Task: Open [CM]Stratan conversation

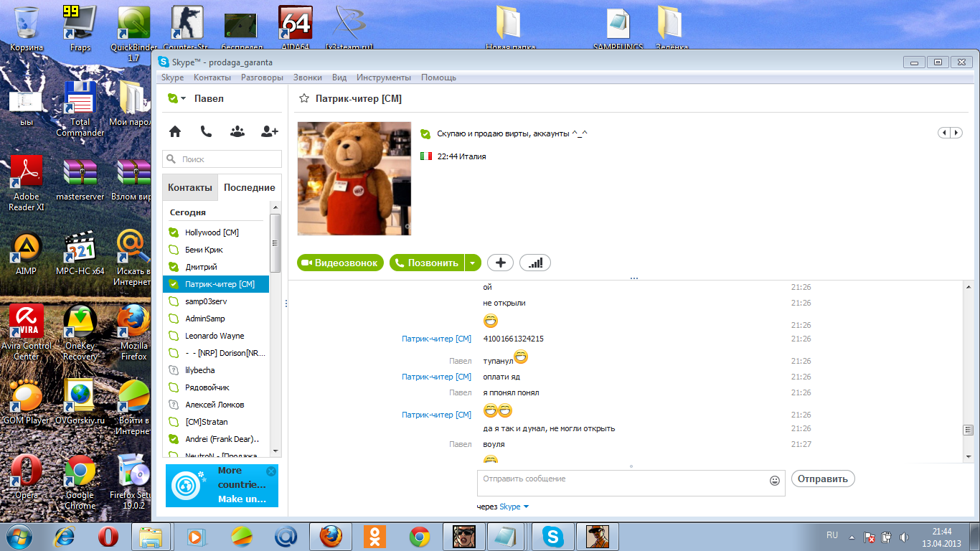Action: [216, 422]
